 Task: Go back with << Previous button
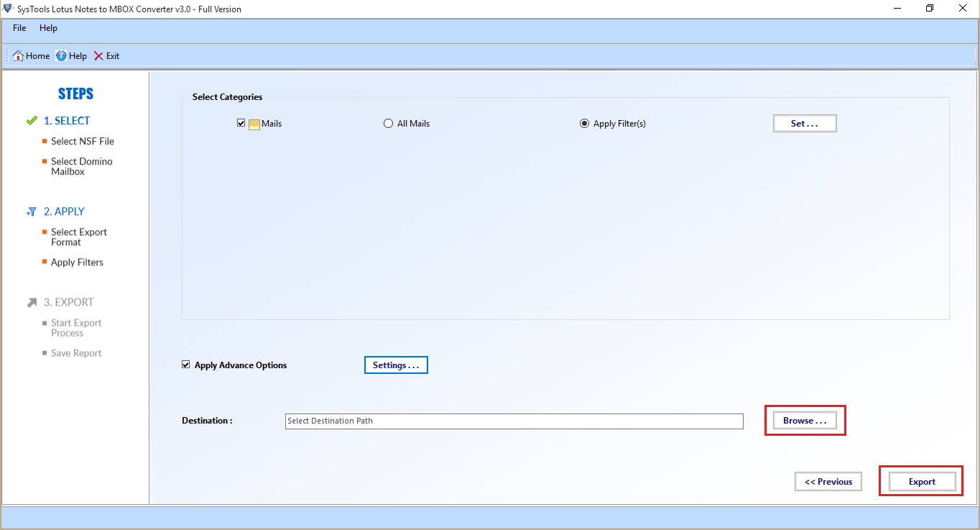(x=828, y=481)
